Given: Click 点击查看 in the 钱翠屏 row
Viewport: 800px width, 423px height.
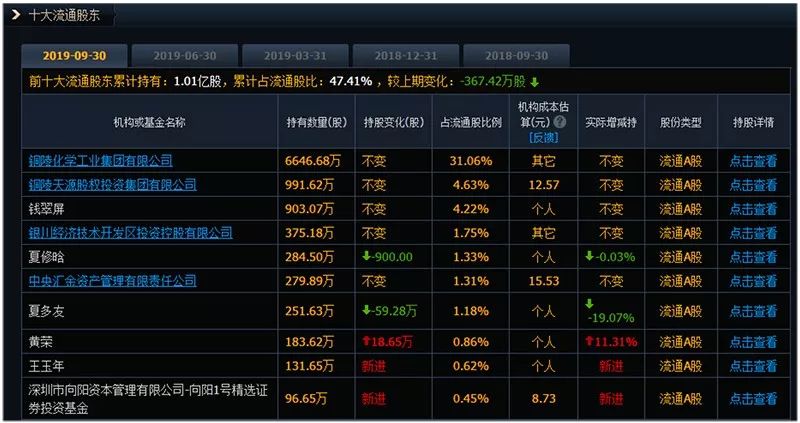Looking at the screenshot, I should [753, 209].
